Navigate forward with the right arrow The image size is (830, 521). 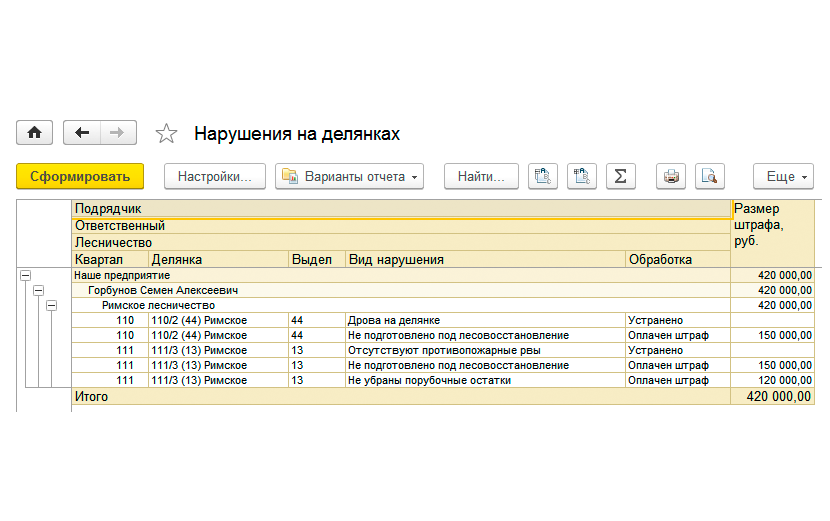tap(118, 132)
